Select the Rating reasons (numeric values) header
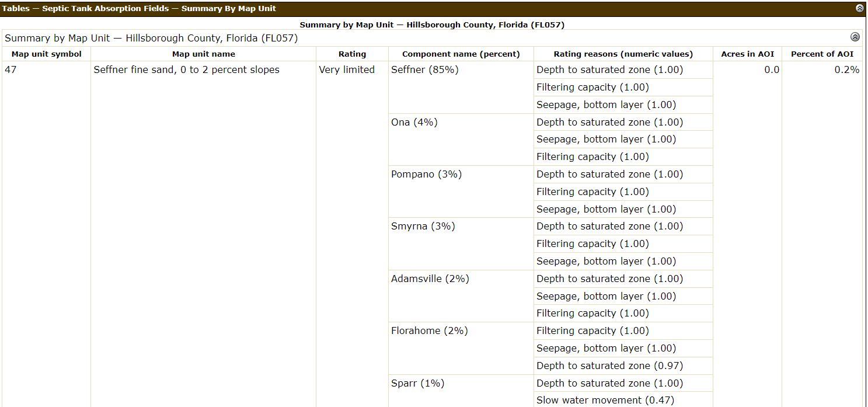 (623, 54)
